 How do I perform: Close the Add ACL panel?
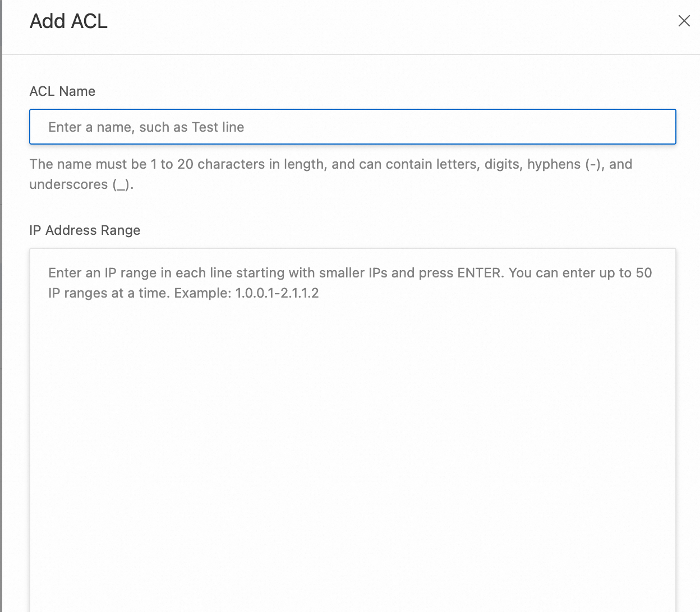click(x=684, y=21)
